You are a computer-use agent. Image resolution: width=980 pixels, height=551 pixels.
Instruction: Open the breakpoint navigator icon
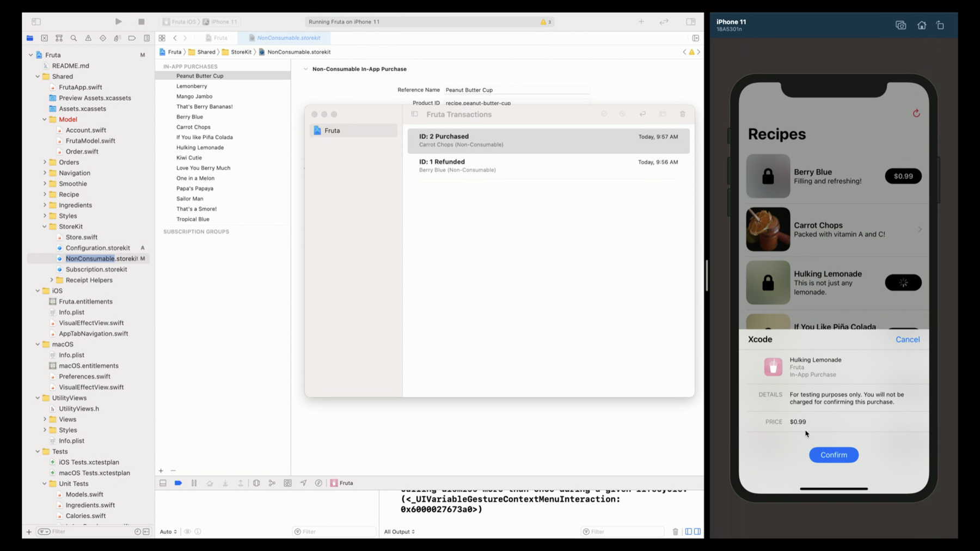point(132,38)
